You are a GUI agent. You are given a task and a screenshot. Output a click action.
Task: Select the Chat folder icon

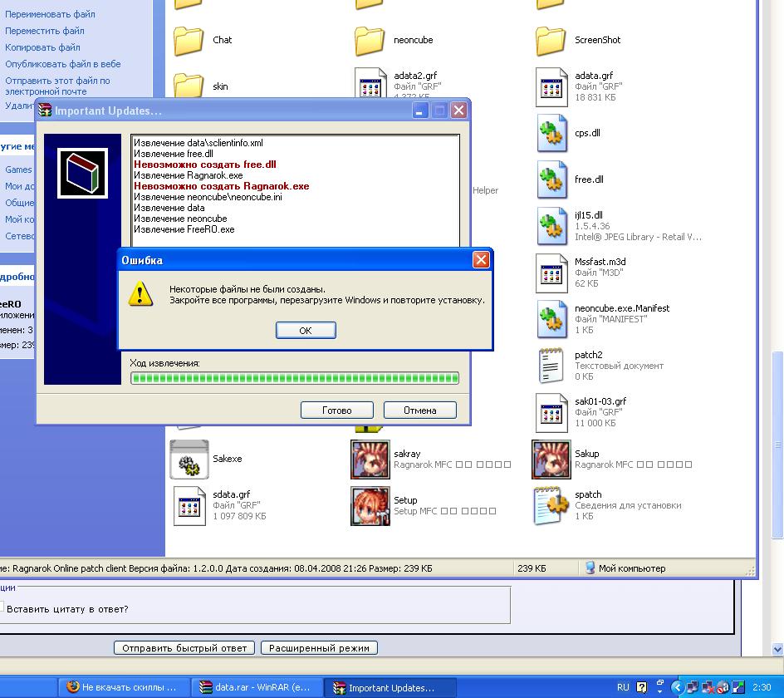[x=189, y=41]
